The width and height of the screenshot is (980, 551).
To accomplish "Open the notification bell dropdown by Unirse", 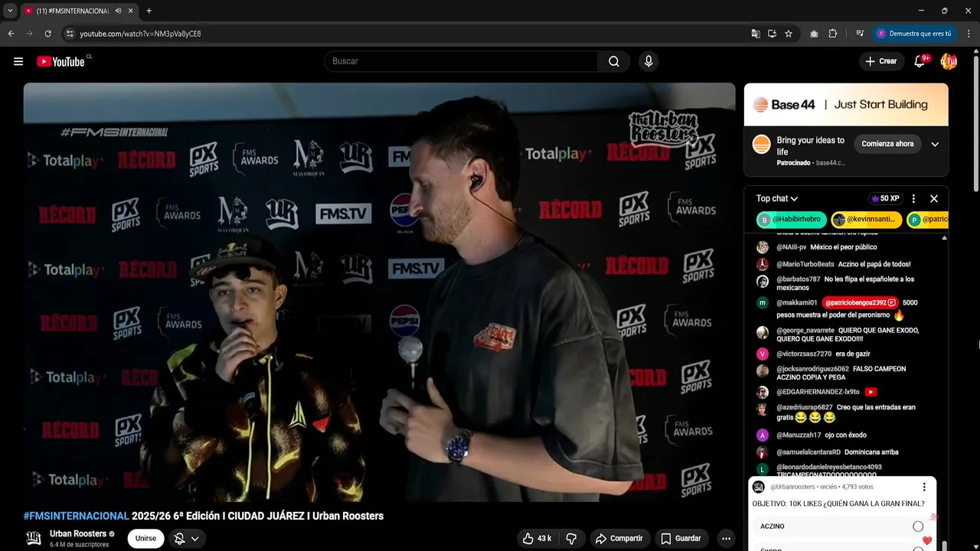I will (x=186, y=539).
